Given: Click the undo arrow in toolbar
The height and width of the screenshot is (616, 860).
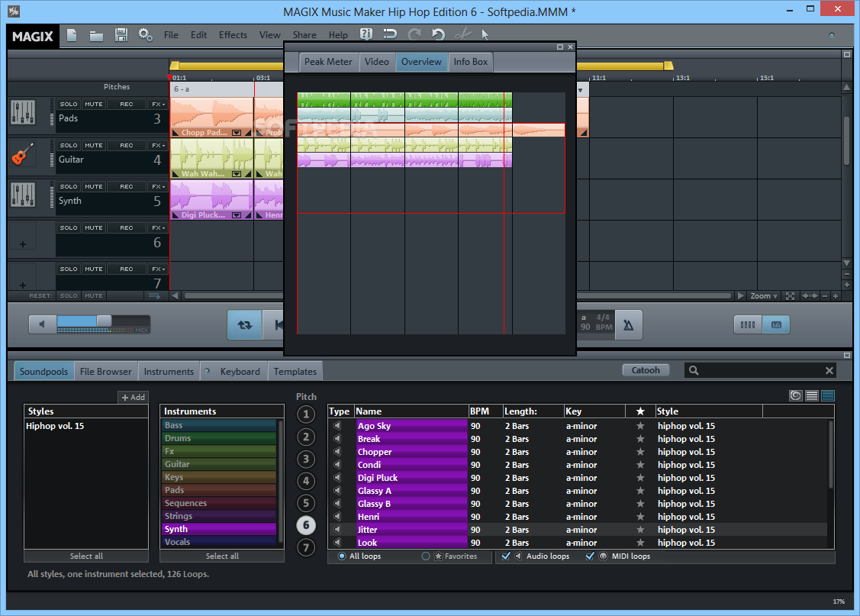Looking at the screenshot, I should 438,34.
